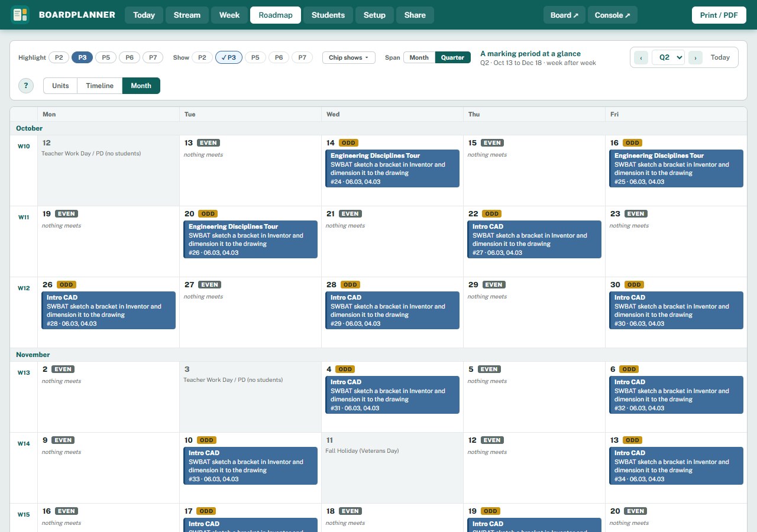Highlight period P7

coord(153,57)
